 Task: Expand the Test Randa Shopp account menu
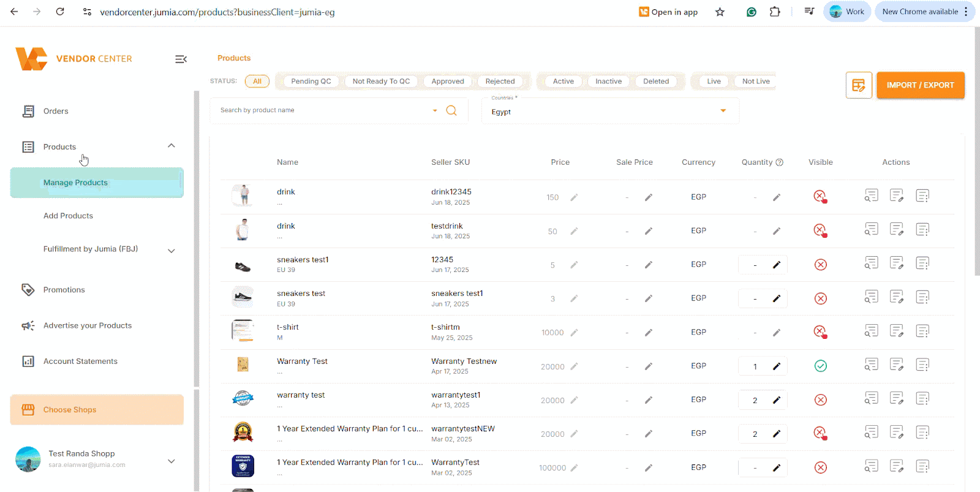click(x=171, y=461)
